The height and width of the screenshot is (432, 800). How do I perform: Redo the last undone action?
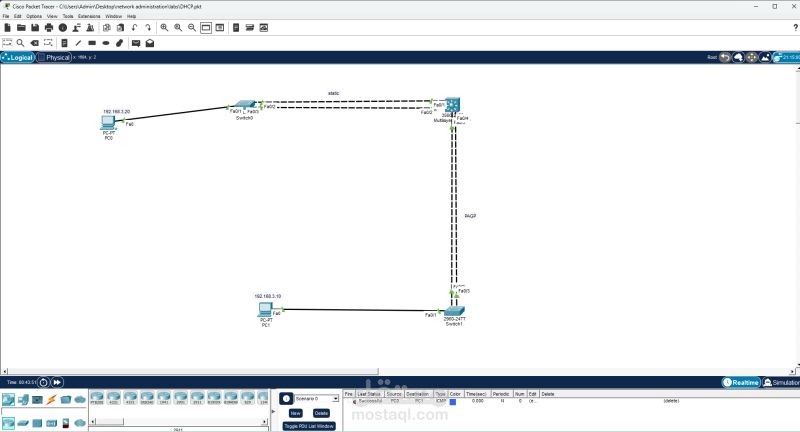(x=148, y=28)
